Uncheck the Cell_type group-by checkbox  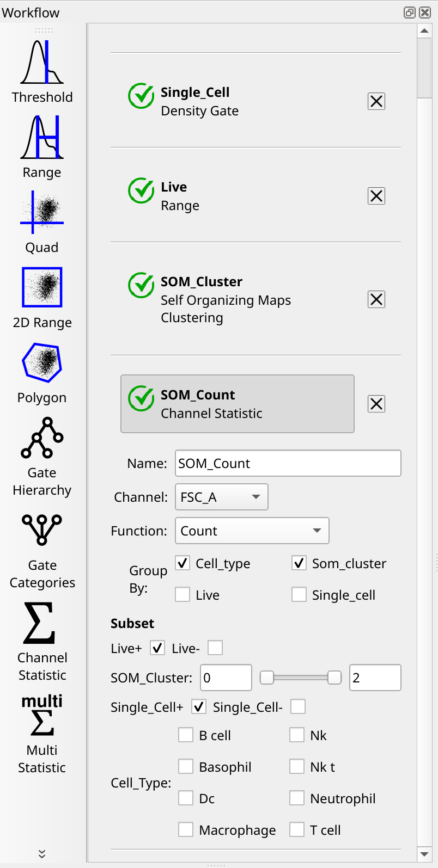(182, 563)
